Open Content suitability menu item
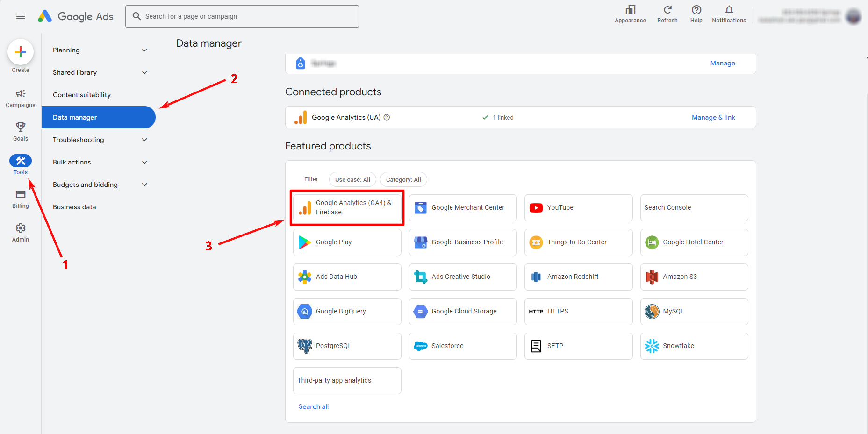The image size is (868, 434). tap(99, 95)
